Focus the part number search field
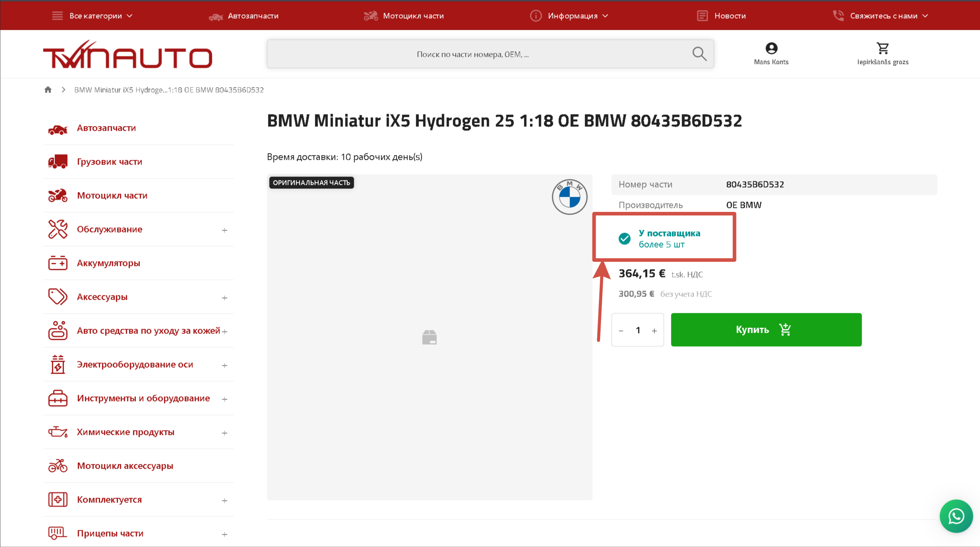Screen dimensions: 980x547 (x=472, y=54)
